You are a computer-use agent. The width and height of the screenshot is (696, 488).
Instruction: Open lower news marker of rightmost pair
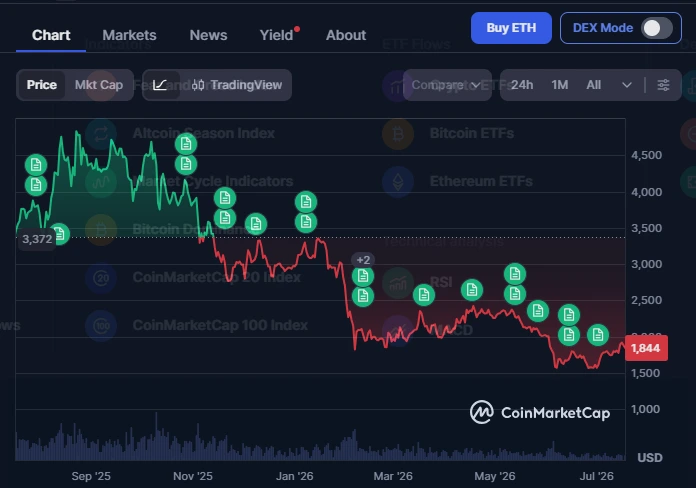(x=569, y=335)
